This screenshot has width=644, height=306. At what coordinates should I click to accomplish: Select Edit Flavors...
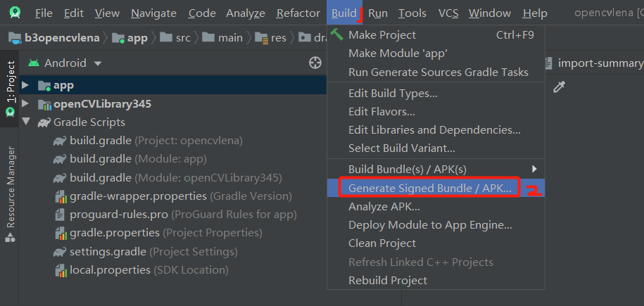click(436, 112)
